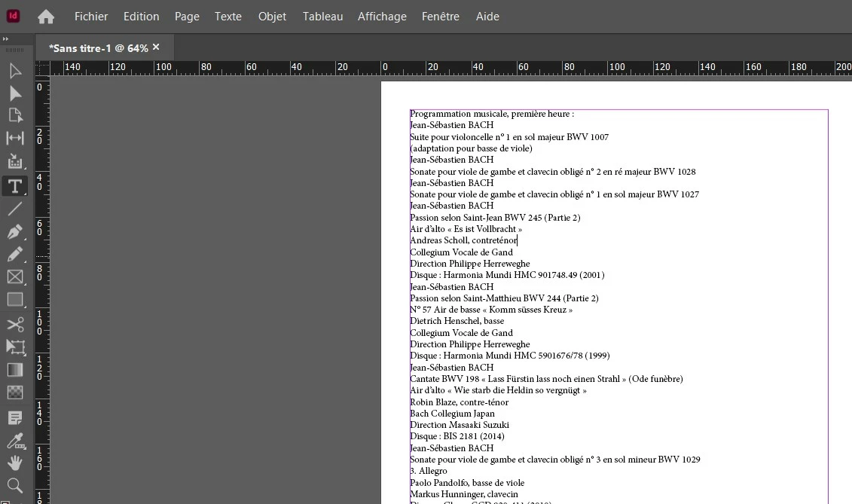
Task: Click in 'Paolo Pandolfo, basse de viole' line
Action: point(467,483)
